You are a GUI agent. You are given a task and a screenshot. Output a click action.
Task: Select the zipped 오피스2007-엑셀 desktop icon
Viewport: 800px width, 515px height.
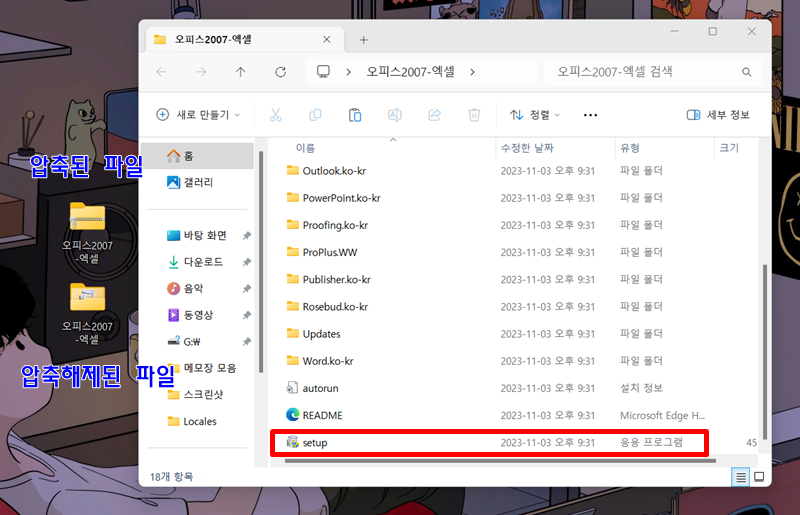coord(87,233)
